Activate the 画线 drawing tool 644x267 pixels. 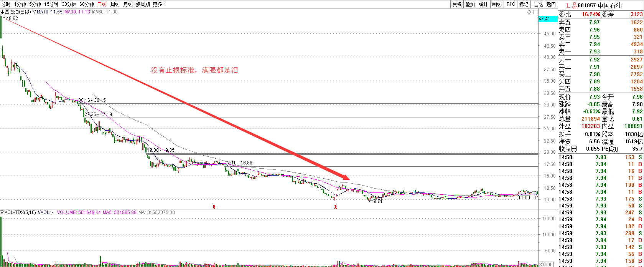[x=497, y=4]
